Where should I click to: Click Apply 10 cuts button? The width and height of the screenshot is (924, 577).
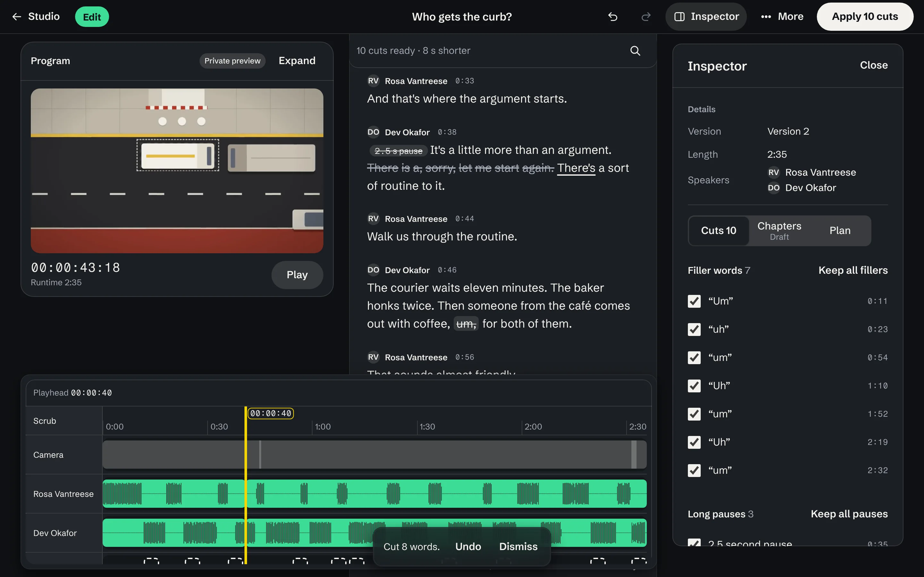pos(865,17)
